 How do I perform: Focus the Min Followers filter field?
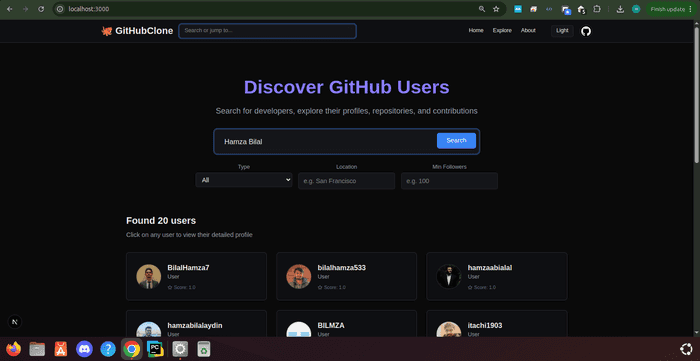coord(449,181)
